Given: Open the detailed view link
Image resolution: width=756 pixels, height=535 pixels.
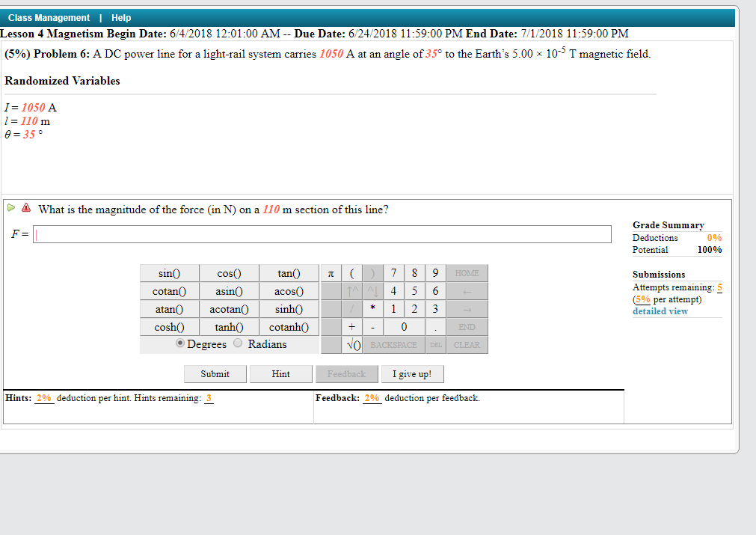Looking at the screenshot, I should point(660,311).
